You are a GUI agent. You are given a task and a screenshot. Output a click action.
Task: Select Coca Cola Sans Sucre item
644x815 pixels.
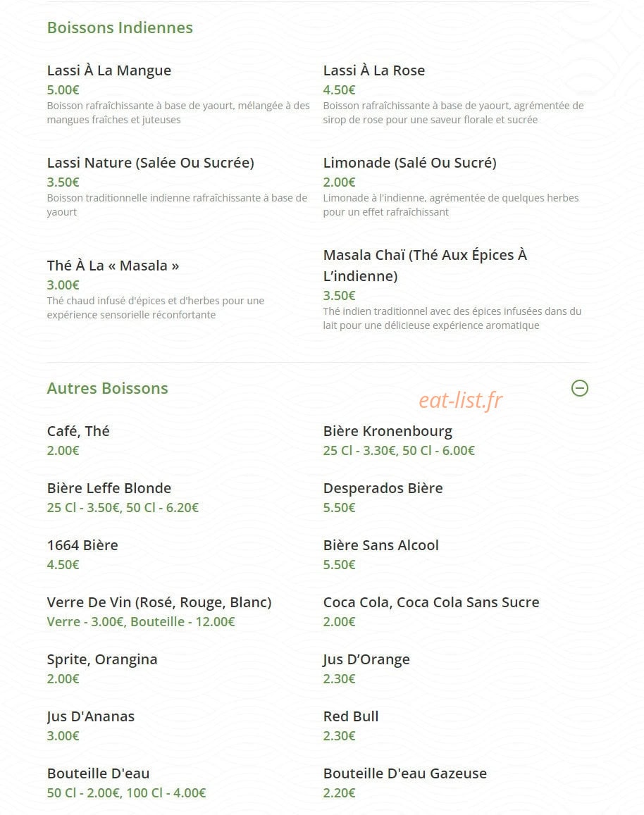pyautogui.click(x=431, y=602)
